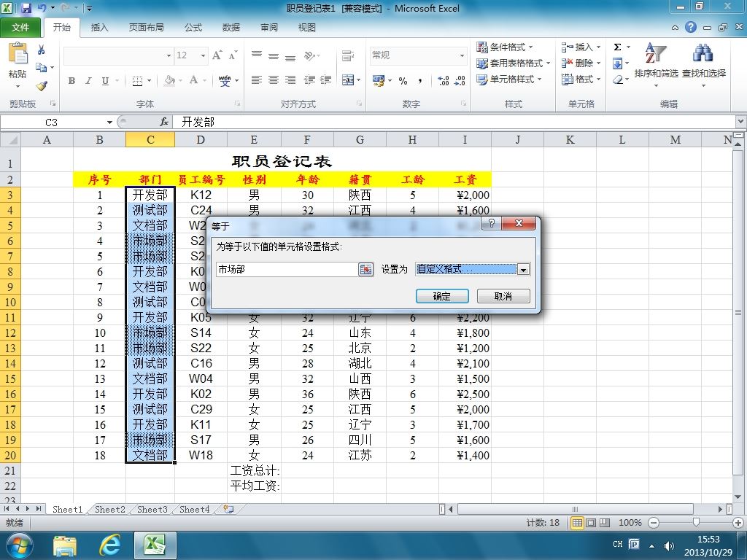Click the page layout view icon

pos(591,523)
